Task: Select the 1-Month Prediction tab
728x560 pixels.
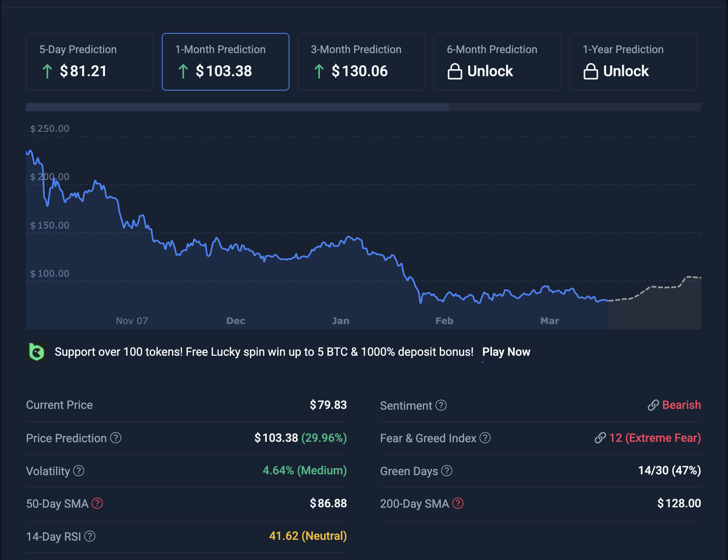Action: point(226,62)
